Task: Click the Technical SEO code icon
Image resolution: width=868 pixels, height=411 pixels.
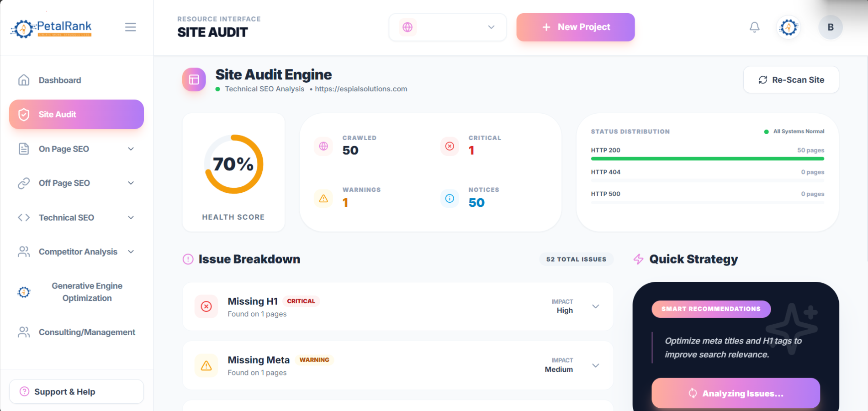Action: point(24,217)
